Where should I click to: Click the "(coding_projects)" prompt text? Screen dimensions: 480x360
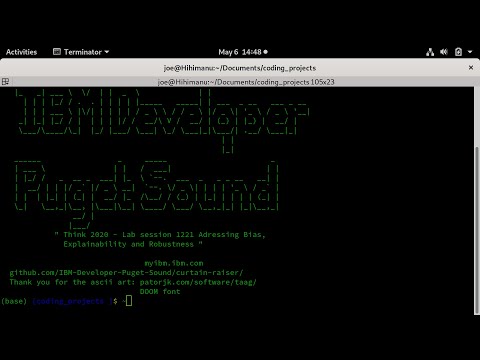point(72,301)
